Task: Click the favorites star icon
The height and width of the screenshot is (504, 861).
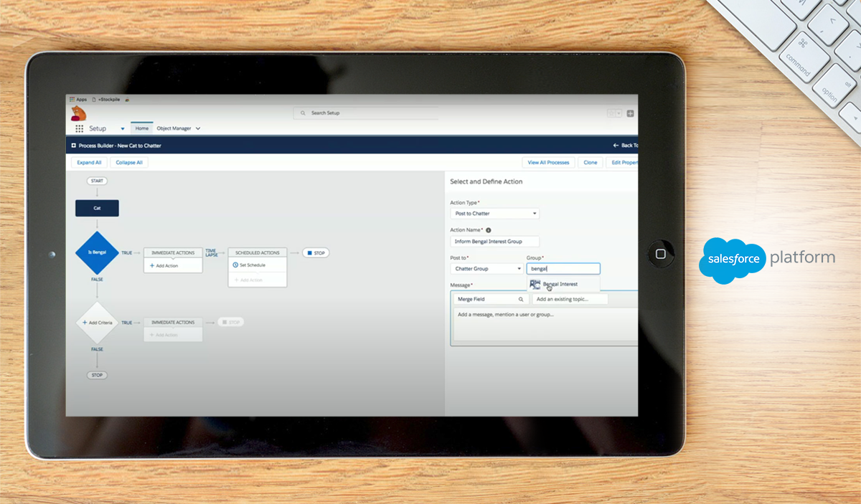Action: (x=612, y=113)
